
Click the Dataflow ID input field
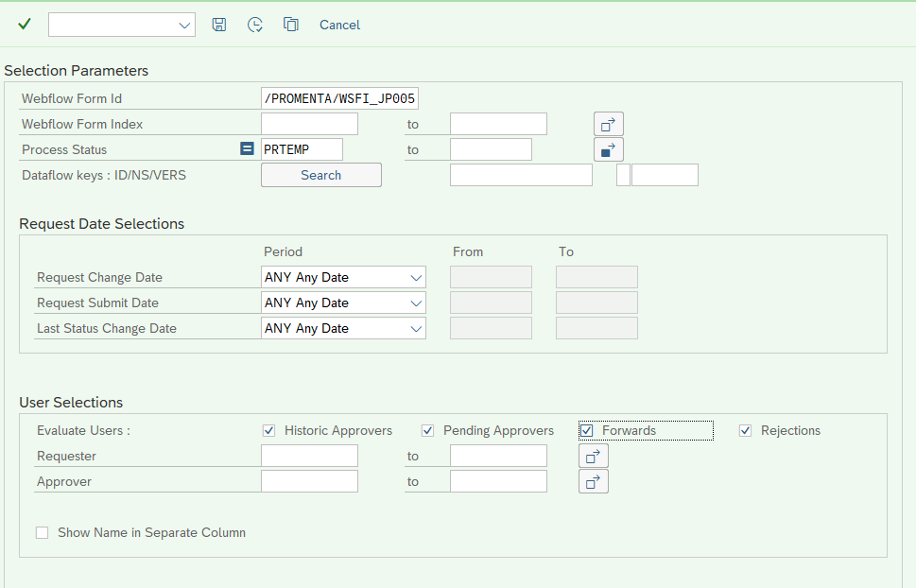click(521, 175)
